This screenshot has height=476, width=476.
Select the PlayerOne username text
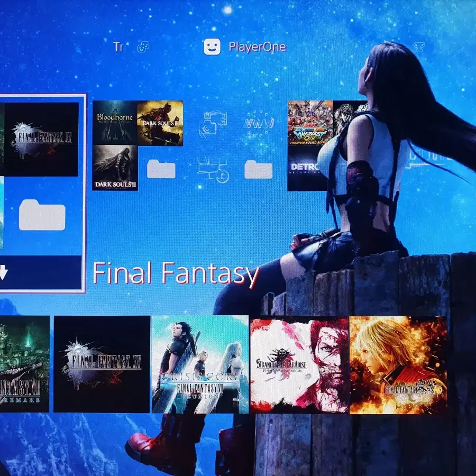tap(258, 47)
